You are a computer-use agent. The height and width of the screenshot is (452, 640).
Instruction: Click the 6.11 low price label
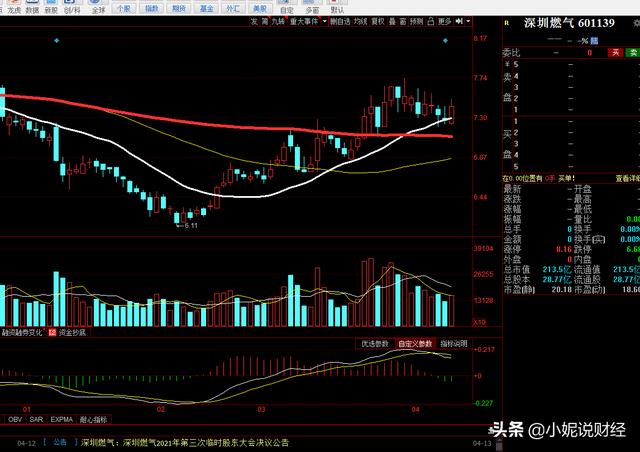point(191,225)
